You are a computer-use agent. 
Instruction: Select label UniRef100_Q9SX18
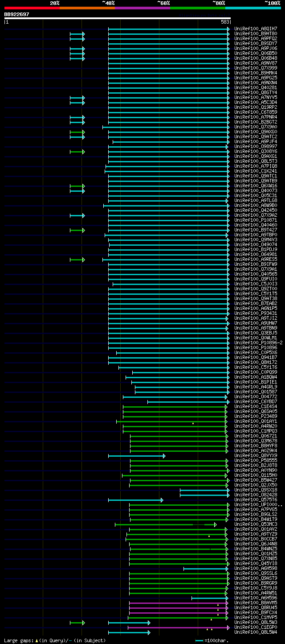point(256,490)
